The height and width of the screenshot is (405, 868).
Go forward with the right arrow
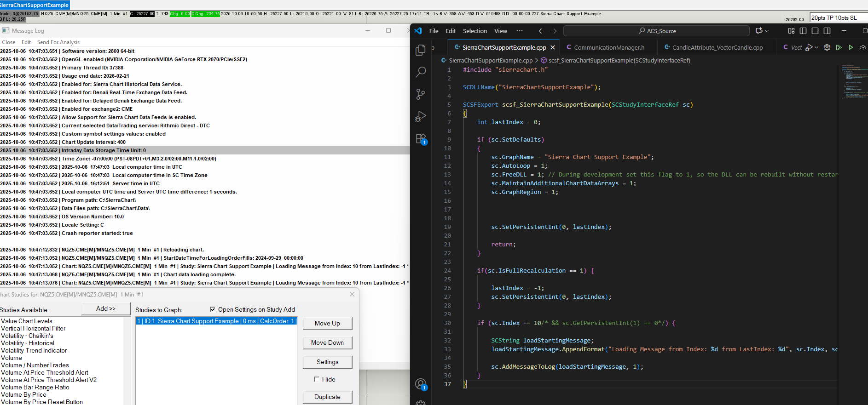point(554,31)
